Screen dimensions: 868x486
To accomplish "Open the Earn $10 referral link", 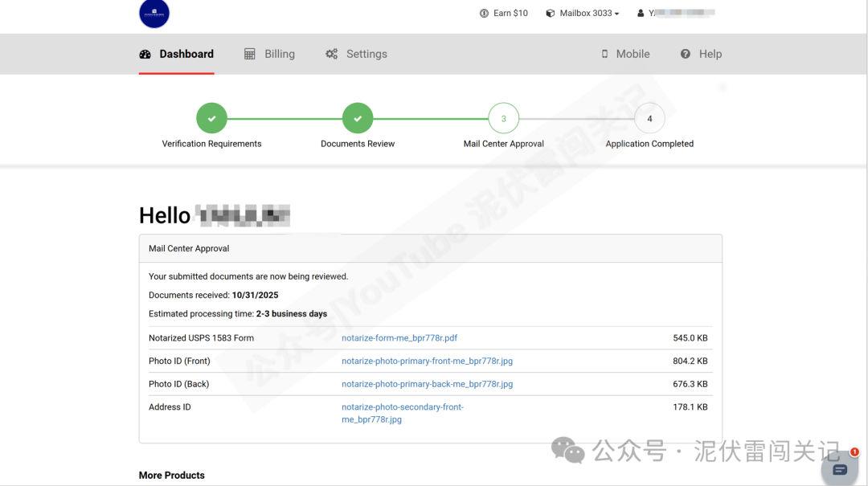I will point(504,14).
